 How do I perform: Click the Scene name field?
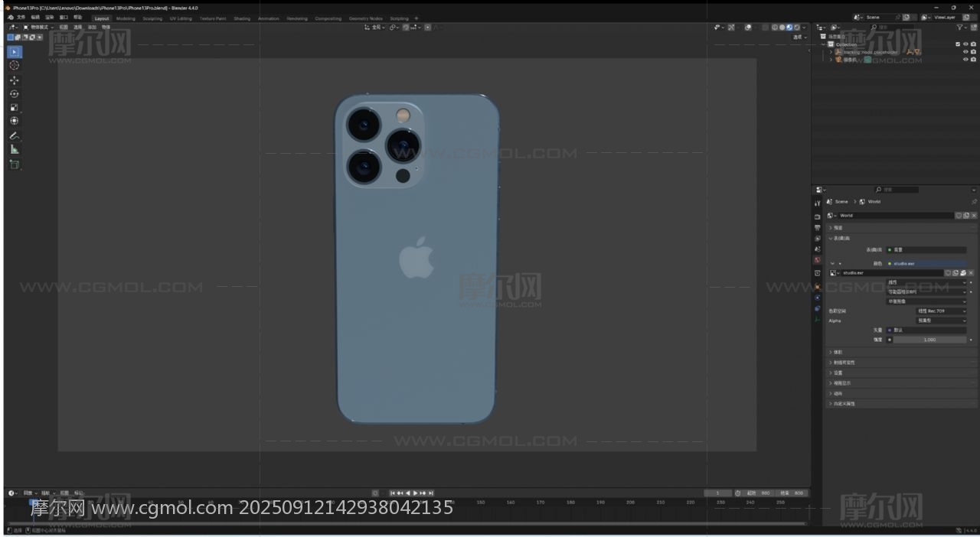click(878, 17)
